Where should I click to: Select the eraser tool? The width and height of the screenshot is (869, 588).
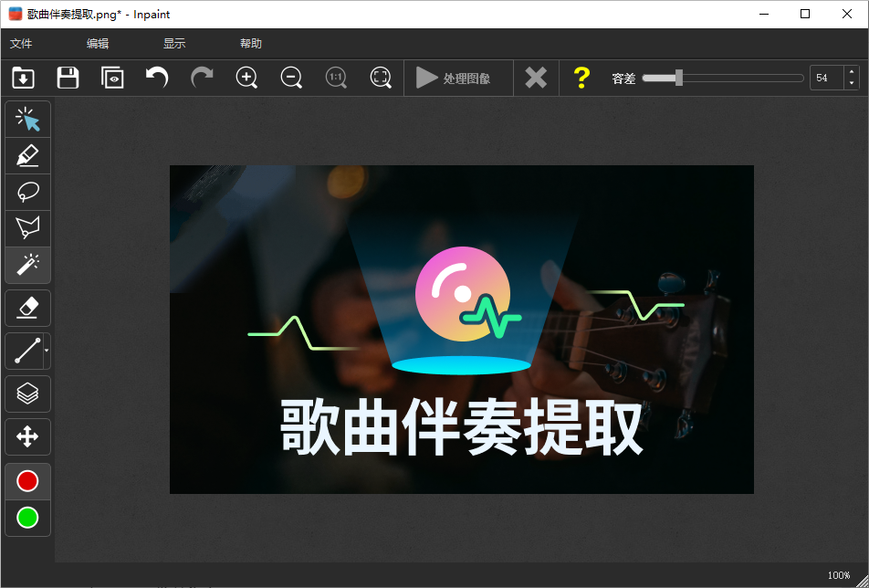point(27,308)
